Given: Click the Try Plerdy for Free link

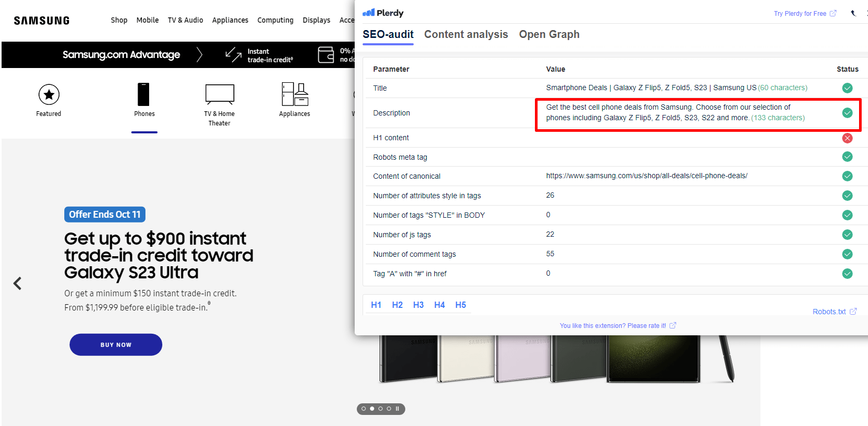Looking at the screenshot, I should click(x=799, y=14).
